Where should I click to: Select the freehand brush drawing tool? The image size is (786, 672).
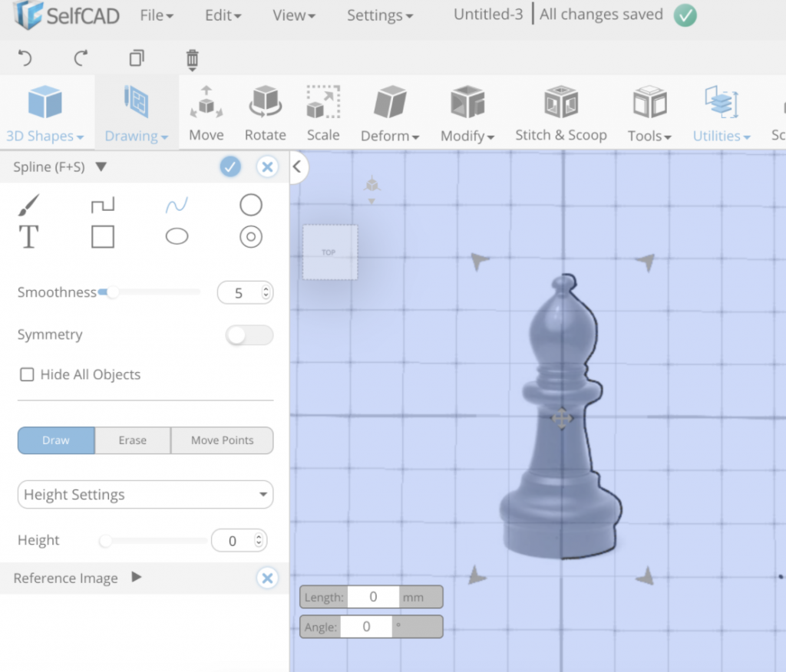pos(29,205)
